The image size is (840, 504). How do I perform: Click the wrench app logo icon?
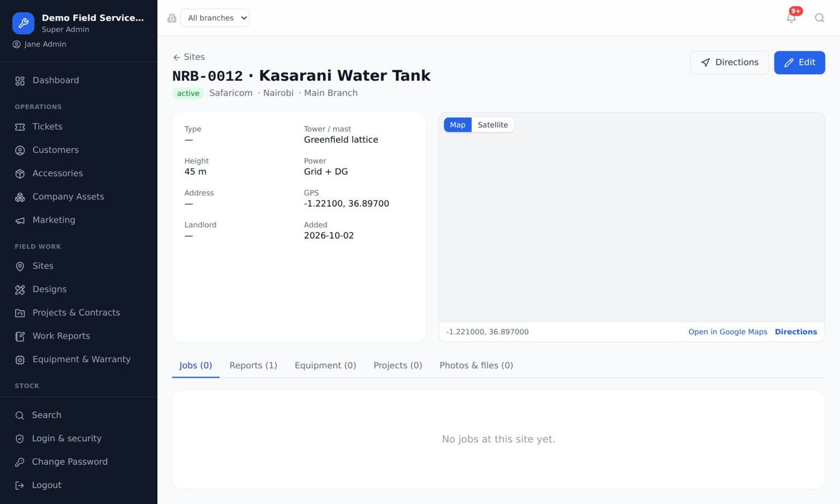(23, 23)
